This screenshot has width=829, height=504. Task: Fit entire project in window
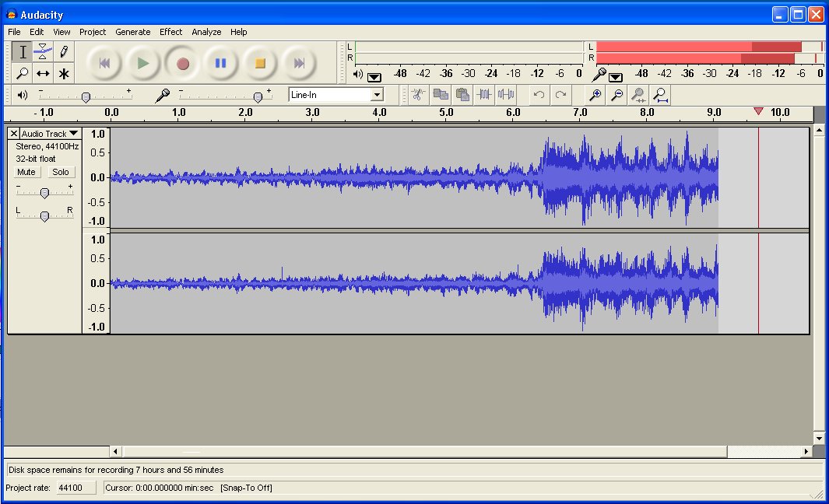pyautogui.click(x=660, y=95)
